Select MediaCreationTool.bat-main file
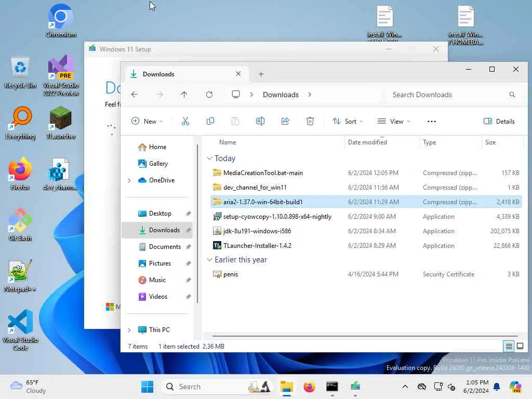This screenshot has width=532, height=399. click(x=366, y=173)
